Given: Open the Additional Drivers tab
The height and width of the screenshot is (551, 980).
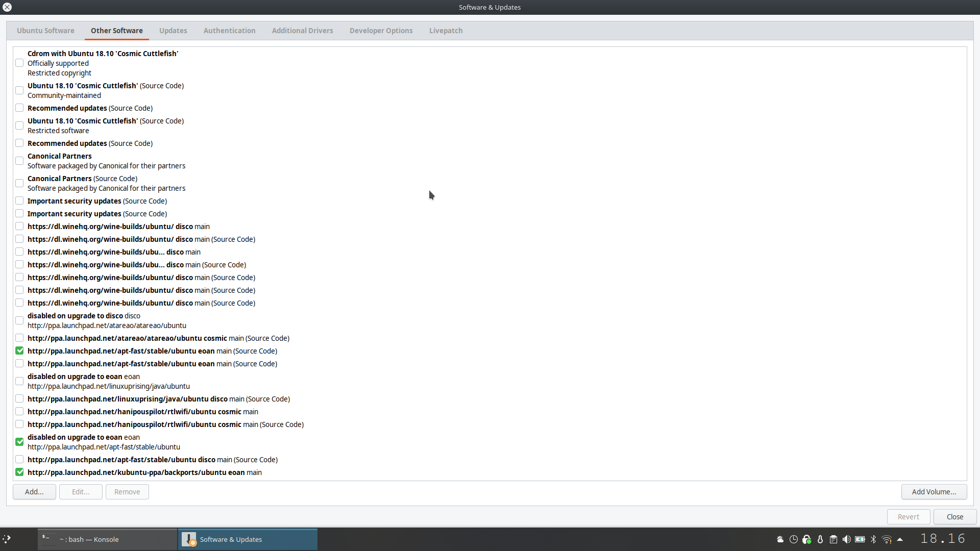Looking at the screenshot, I should point(302,31).
